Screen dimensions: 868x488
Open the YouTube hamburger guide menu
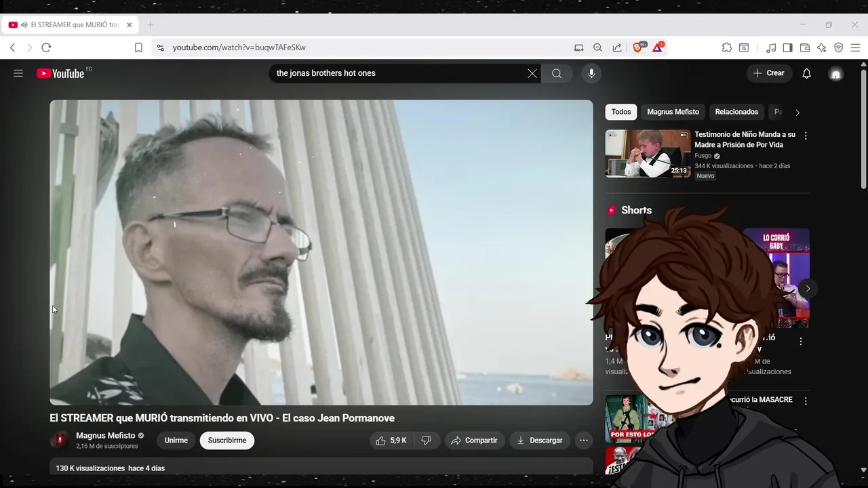[18, 73]
